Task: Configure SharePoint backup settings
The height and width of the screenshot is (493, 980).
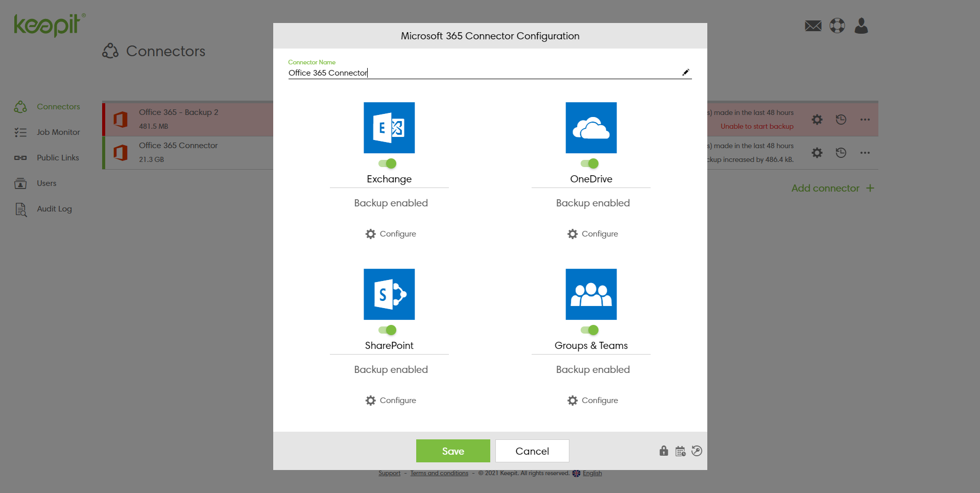Action: click(391, 401)
